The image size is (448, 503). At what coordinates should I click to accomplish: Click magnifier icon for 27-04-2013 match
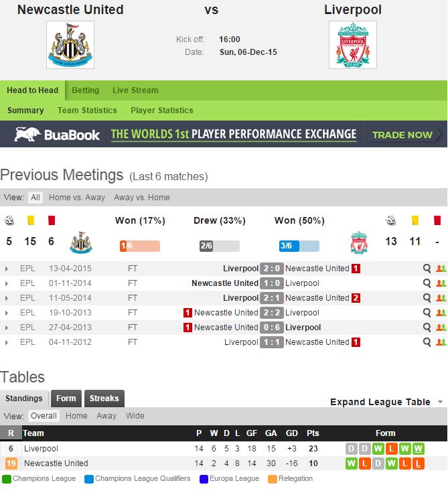427,328
